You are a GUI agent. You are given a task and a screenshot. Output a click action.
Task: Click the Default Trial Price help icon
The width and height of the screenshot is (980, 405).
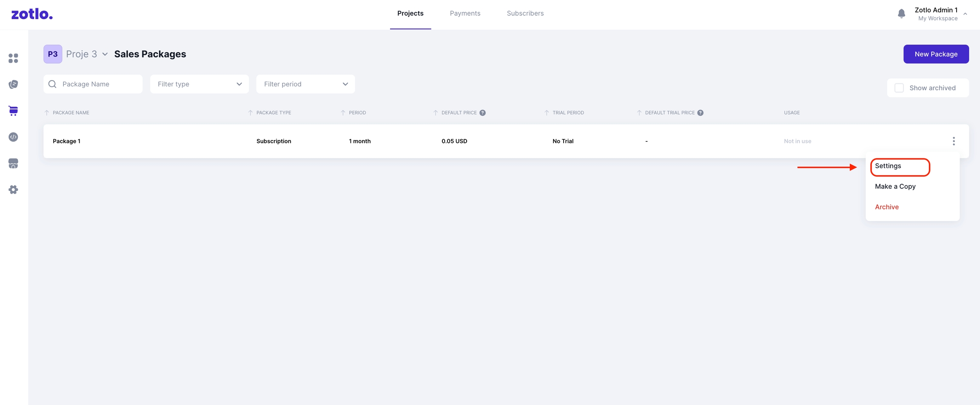tap(700, 113)
